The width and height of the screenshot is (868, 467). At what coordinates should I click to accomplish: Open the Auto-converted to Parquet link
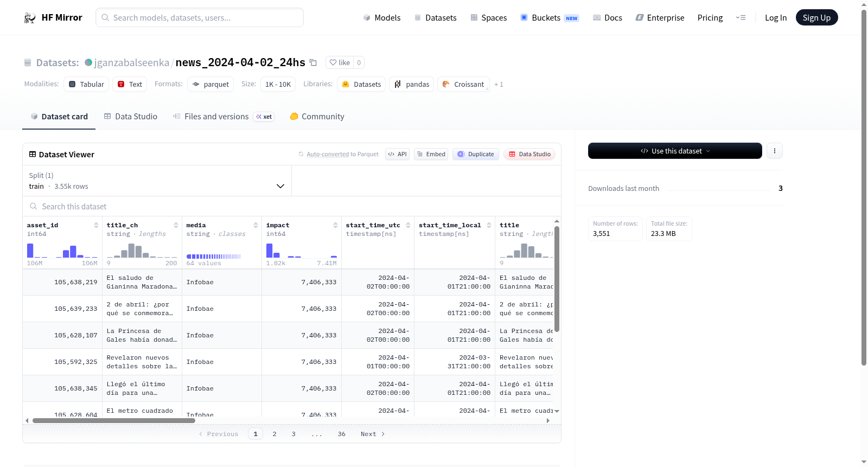point(342,154)
